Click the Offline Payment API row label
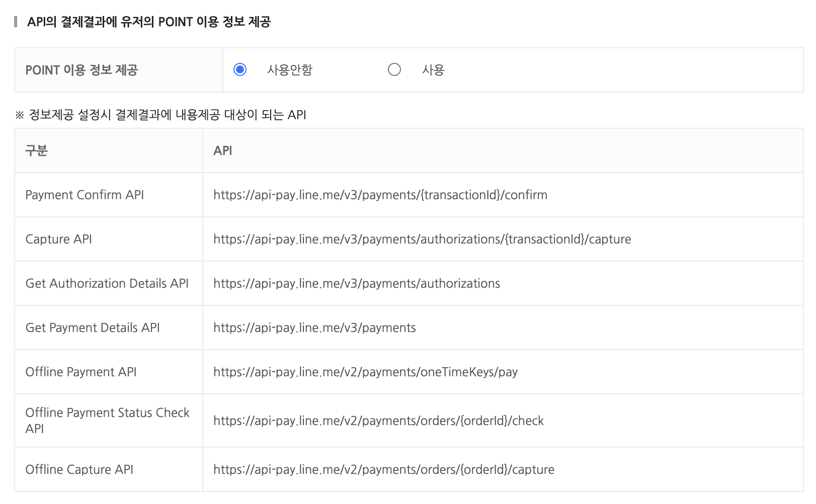The image size is (816, 504). coord(81,372)
